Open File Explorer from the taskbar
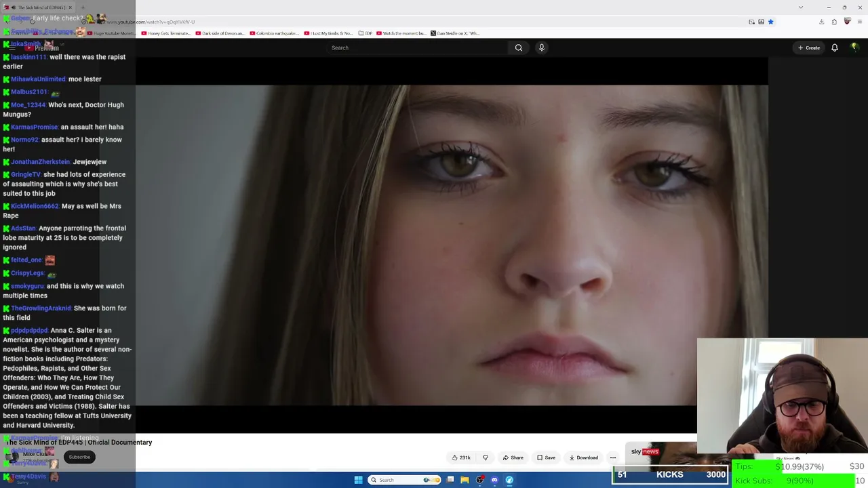 click(465, 480)
